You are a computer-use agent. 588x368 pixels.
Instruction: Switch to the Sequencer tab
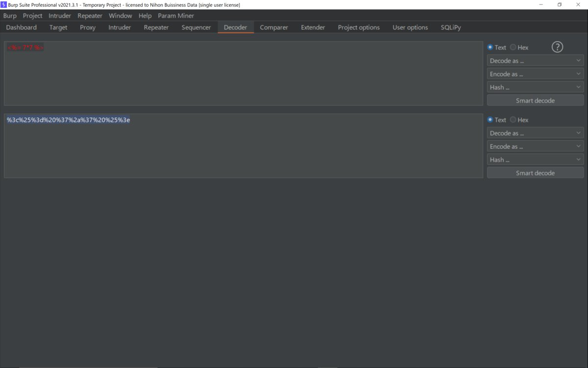pos(196,27)
